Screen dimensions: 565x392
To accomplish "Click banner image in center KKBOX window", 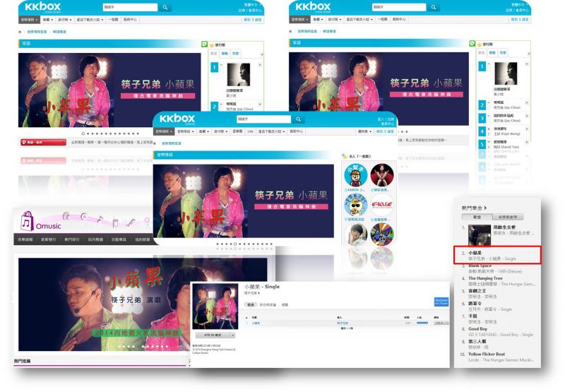I will pyautogui.click(x=243, y=201).
